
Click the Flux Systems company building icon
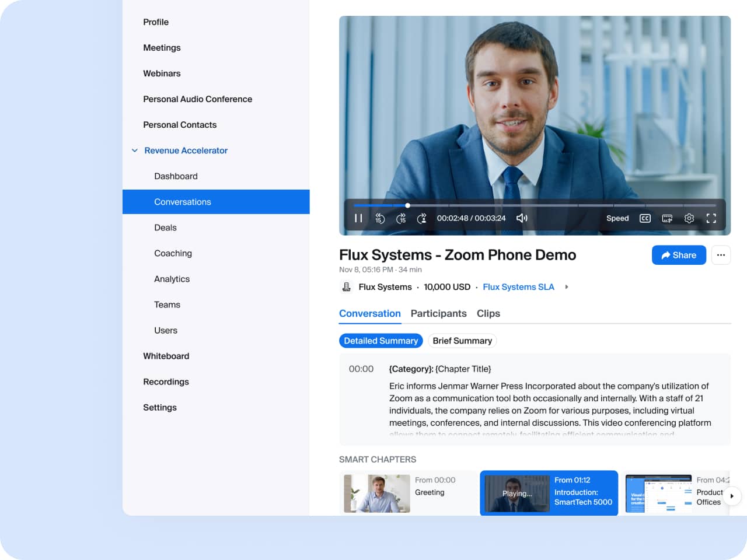click(346, 287)
